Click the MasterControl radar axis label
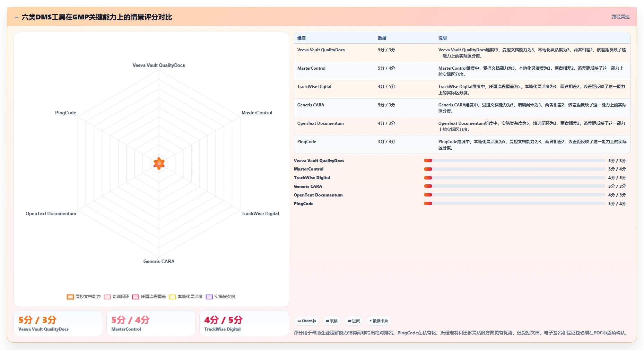Viewport: 644px width, 350px height. pos(257,113)
